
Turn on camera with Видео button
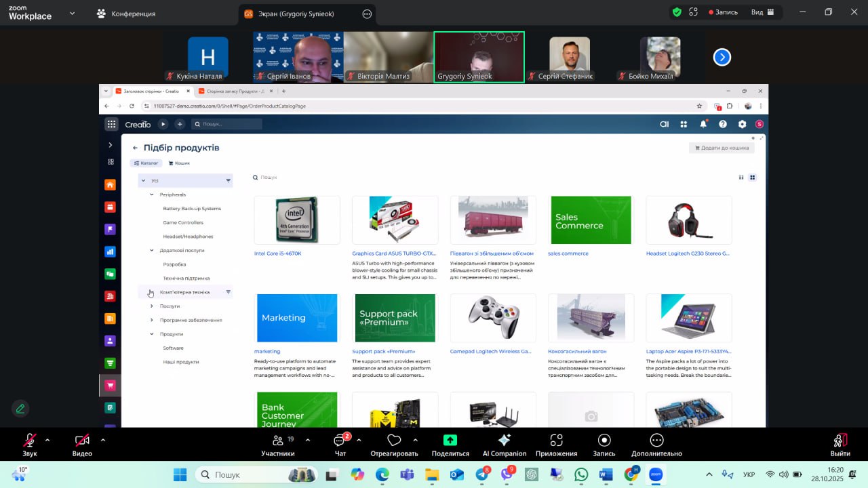pos(82,441)
